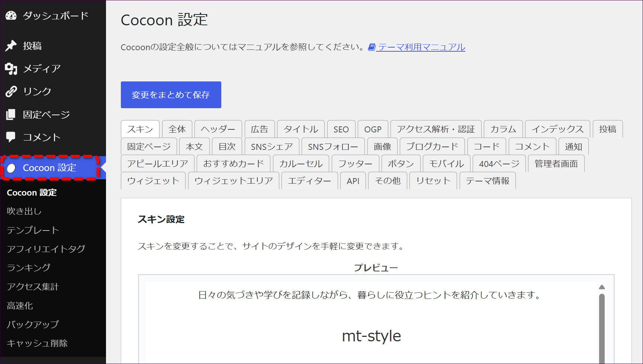
Task: Click the media icon beside メディア
Action: pyautogui.click(x=11, y=69)
